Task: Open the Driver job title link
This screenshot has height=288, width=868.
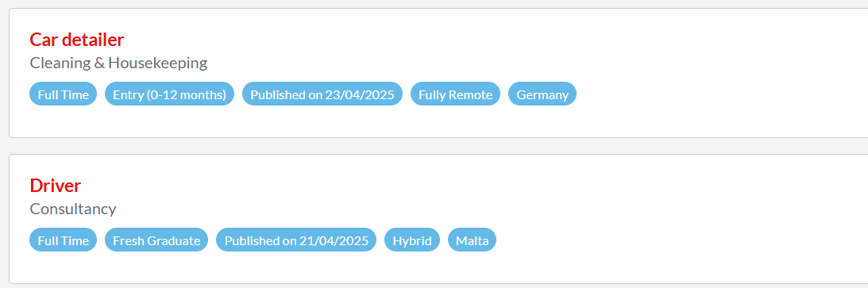Action: (x=56, y=186)
